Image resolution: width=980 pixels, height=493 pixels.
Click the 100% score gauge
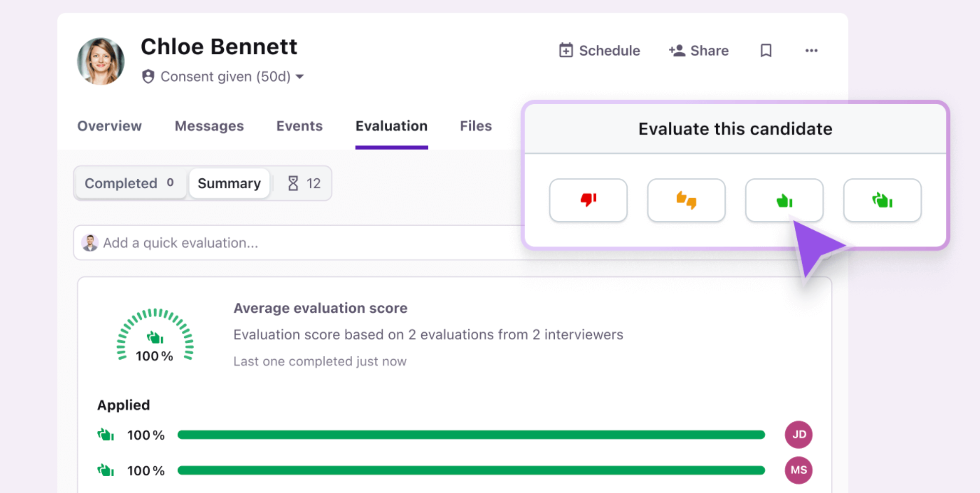[155, 335]
